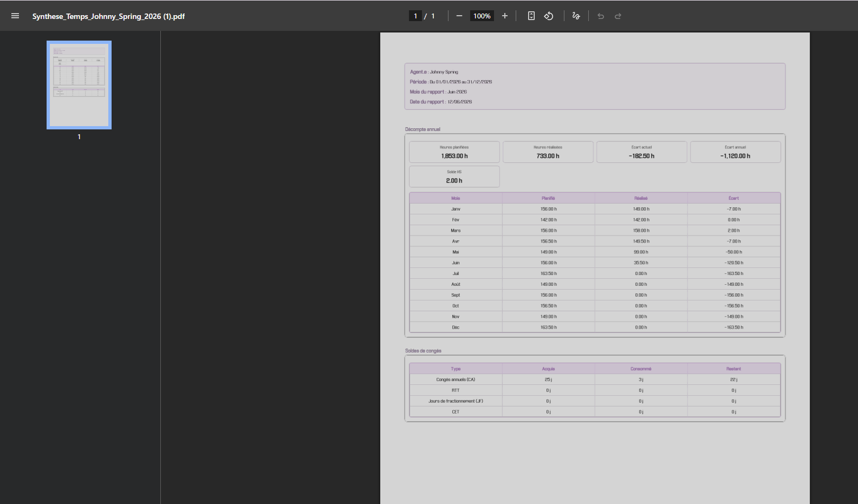
Task: Click the zoom in plus icon
Action: [505, 16]
